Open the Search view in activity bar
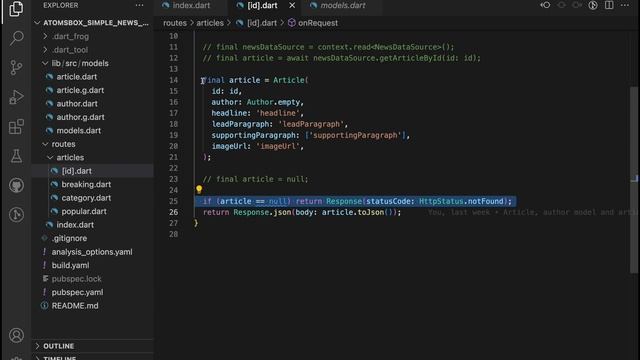This screenshot has height=360, width=640. tap(16, 38)
